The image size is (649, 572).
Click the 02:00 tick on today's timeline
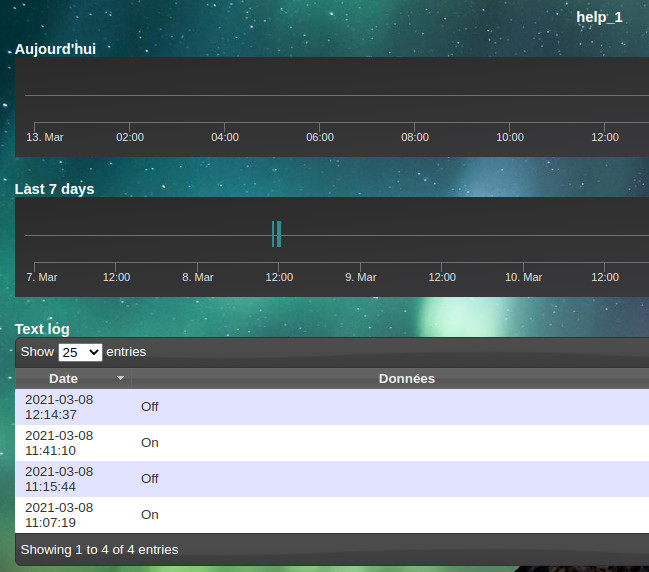130,137
